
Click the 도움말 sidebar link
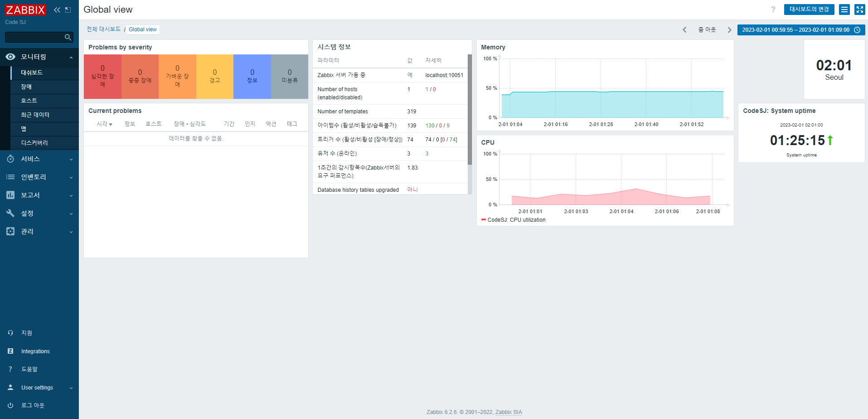click(29, 369)
